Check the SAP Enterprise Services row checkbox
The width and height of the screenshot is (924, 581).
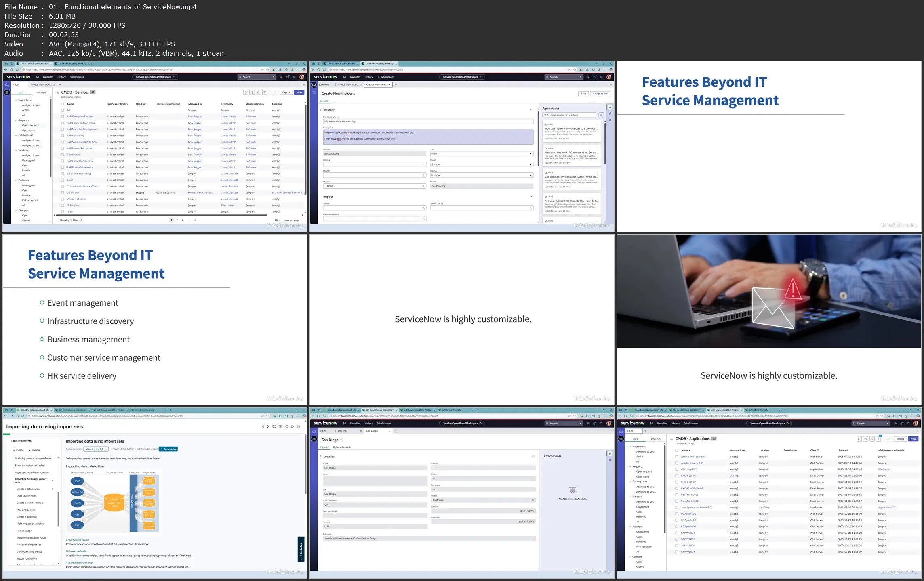click(x=63, y=117)
